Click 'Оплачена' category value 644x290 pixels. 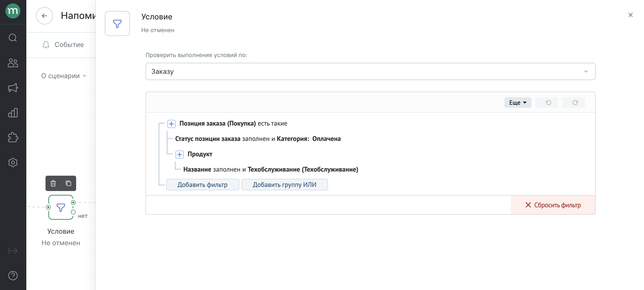(x=326, y=139)
